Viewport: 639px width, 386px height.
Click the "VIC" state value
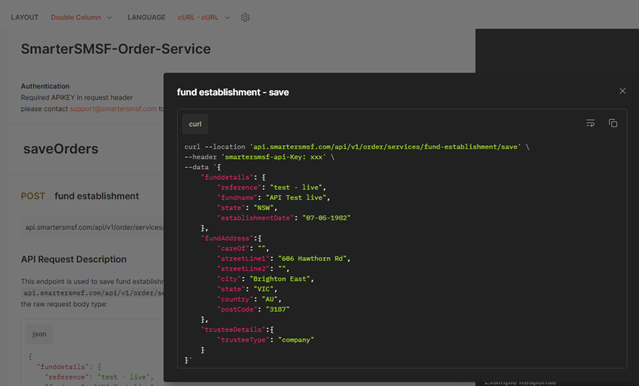263,289
